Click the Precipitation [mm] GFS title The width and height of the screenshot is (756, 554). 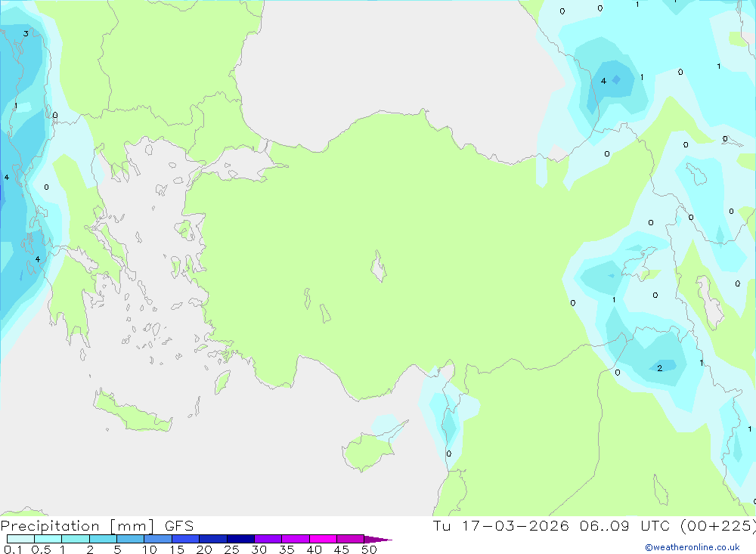pos(97,526)
